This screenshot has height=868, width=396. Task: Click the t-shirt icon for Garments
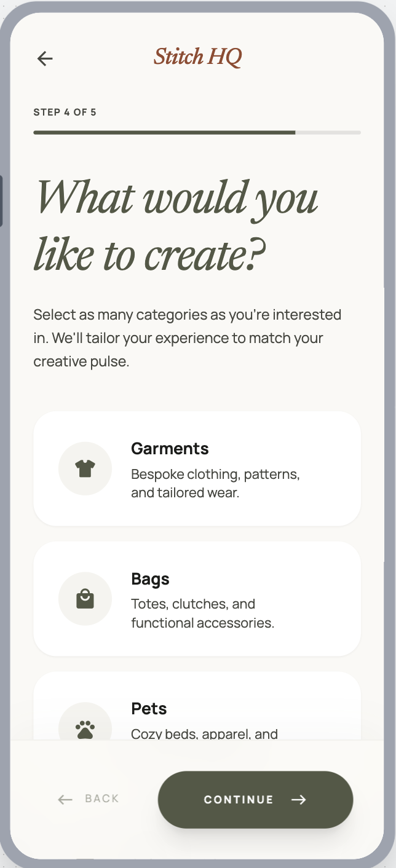click(x=85, y=469)
